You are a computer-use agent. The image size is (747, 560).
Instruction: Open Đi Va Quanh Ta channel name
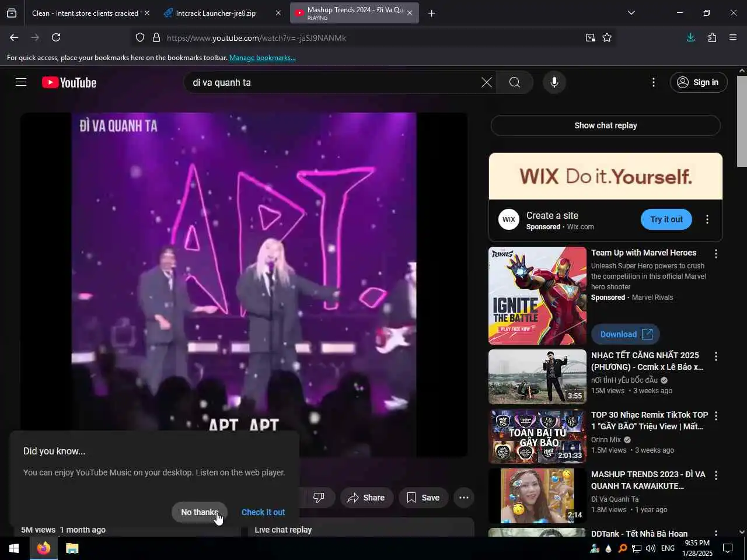click(x=615, y=499)
